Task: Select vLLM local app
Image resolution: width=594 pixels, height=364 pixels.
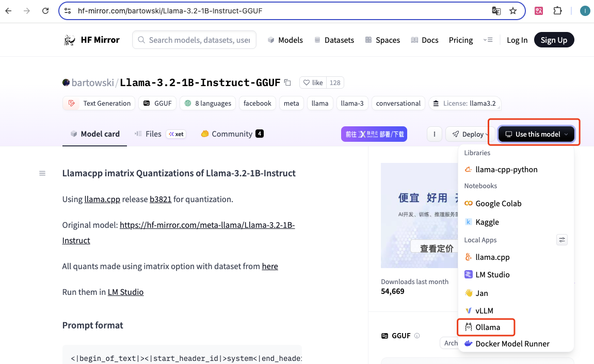Action: point(479,311)
